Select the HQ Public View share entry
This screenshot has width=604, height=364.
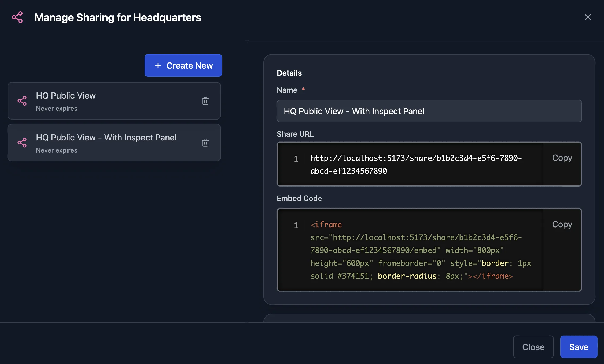(x=114, y=101)
